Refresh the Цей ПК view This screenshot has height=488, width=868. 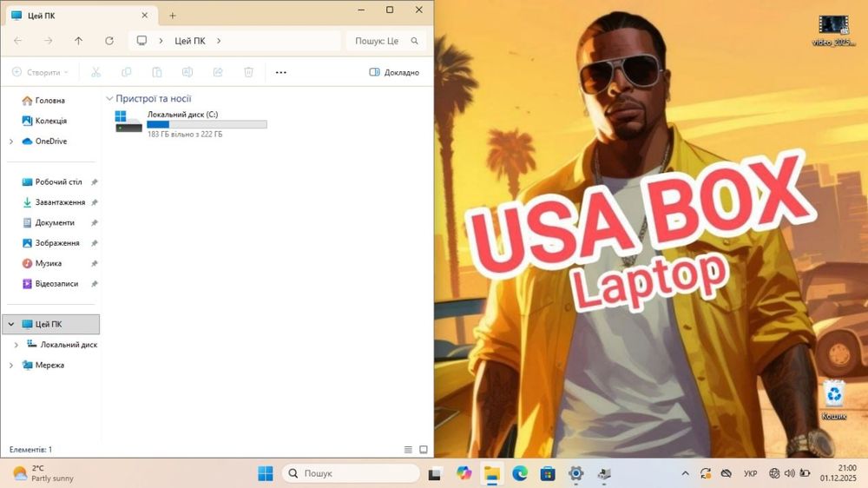(x=109, y=41)
